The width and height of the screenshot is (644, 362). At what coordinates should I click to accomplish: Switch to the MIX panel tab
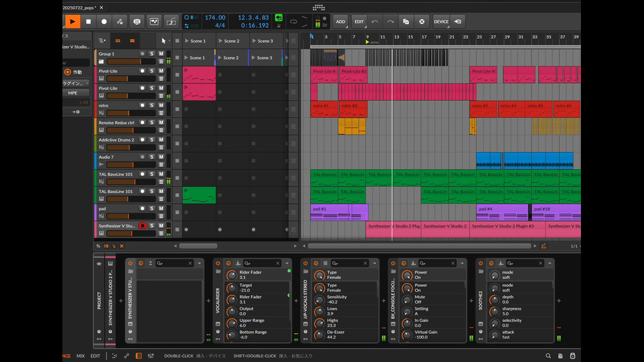[80, 355]
